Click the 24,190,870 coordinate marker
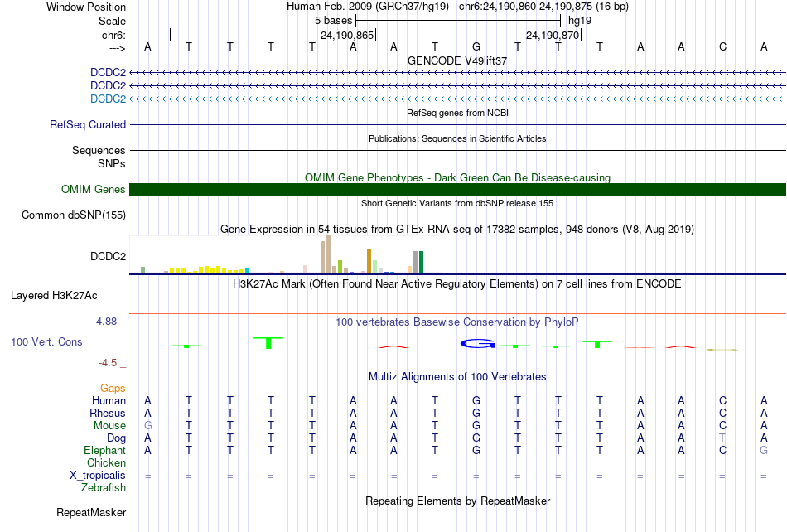 pos(553,35)
